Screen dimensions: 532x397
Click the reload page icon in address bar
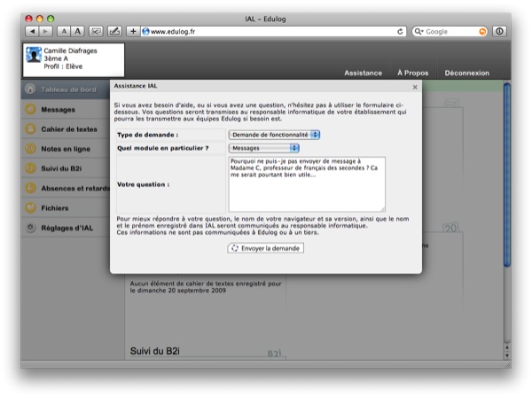401,31
